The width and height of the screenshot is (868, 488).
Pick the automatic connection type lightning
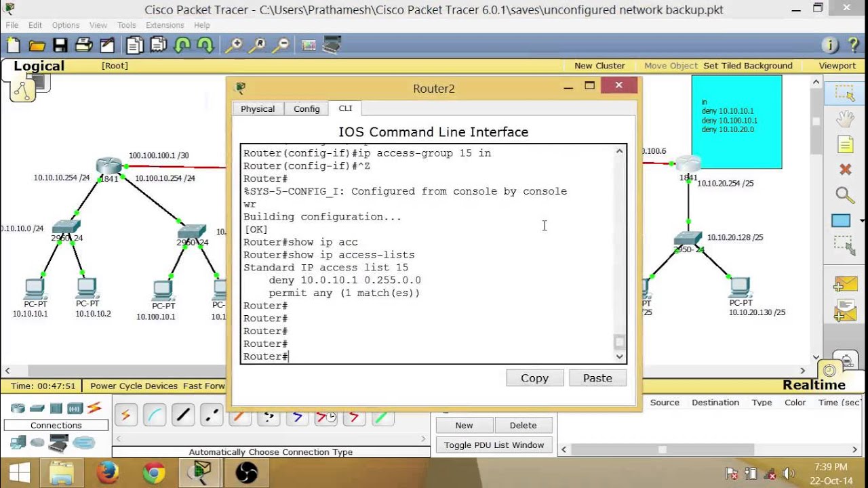(x=126, y=415)
